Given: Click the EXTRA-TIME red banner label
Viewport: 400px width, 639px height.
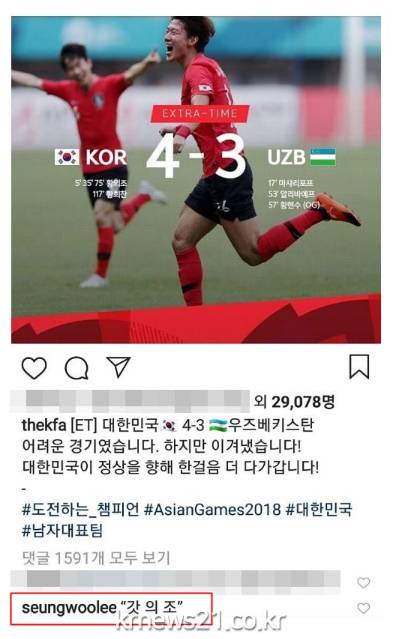Looking at the screenshot, I should point(200,114).
